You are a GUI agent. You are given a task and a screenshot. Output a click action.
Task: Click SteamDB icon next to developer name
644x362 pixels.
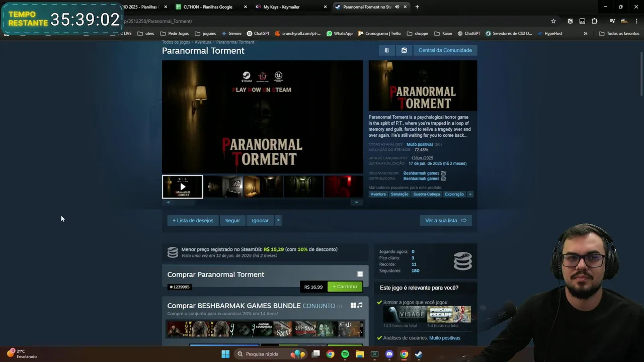pos(443,173)
